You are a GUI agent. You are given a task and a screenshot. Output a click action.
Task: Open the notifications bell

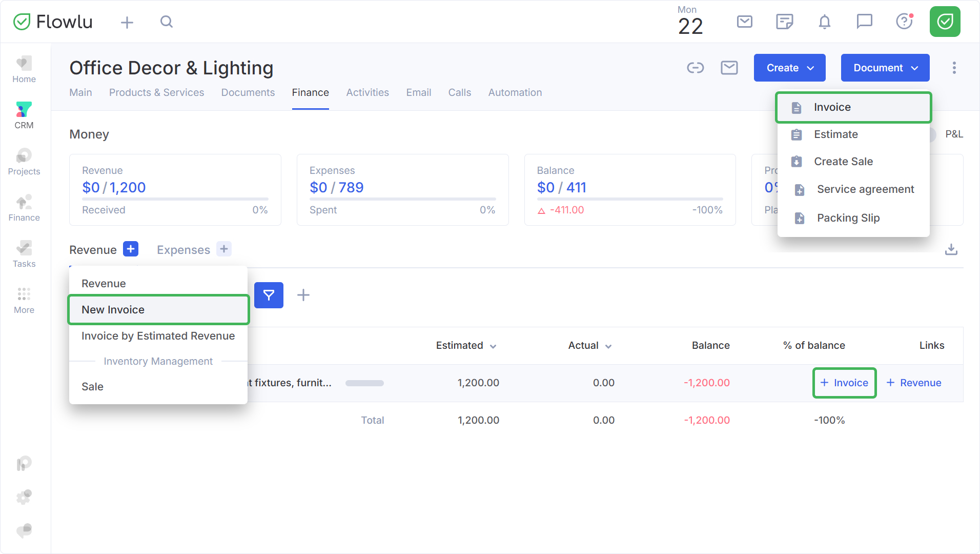825,22
